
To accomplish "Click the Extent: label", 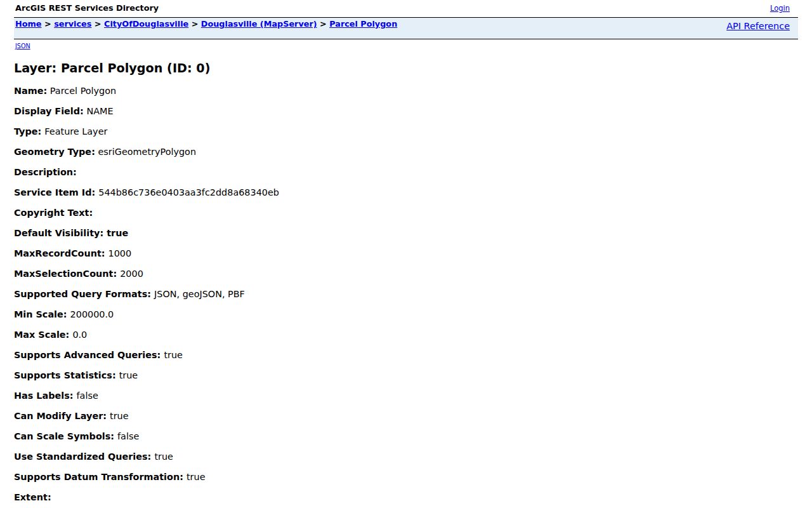I will tap(32, 497).
